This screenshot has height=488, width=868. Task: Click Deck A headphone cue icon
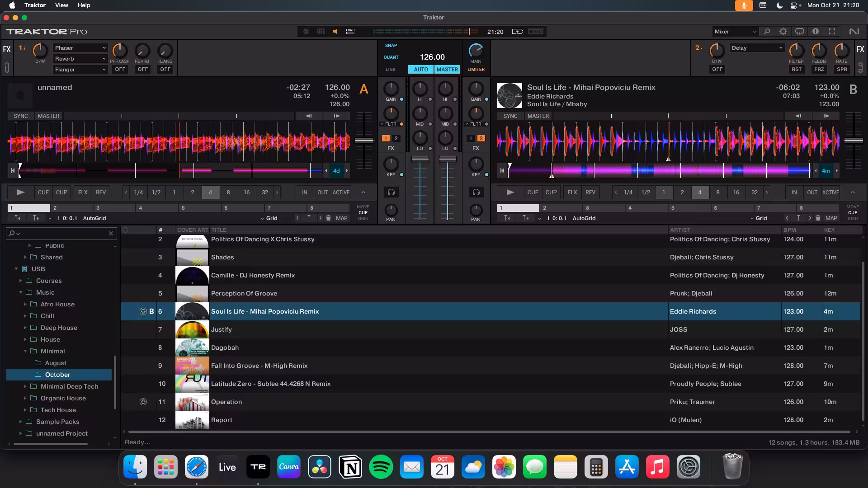click(391, 192)
